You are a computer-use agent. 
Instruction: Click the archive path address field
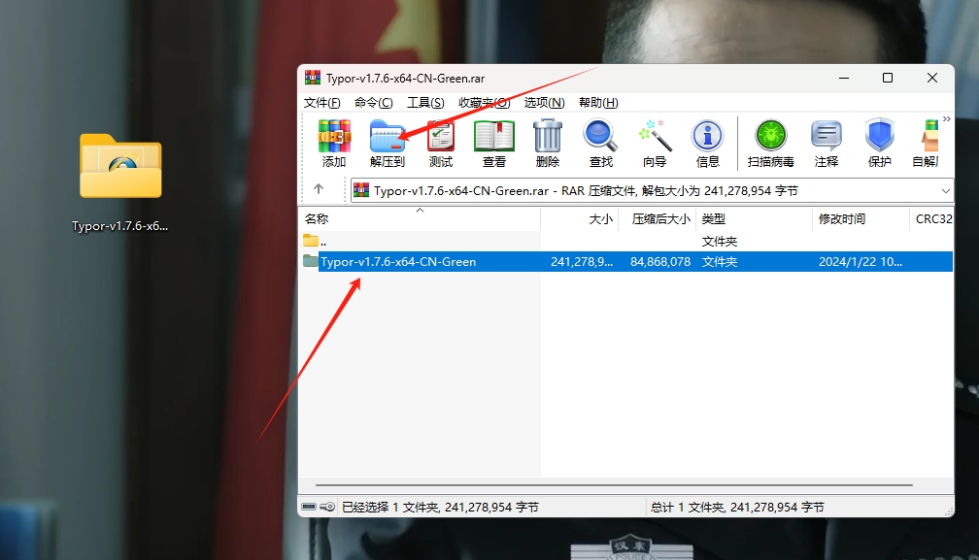652,191
